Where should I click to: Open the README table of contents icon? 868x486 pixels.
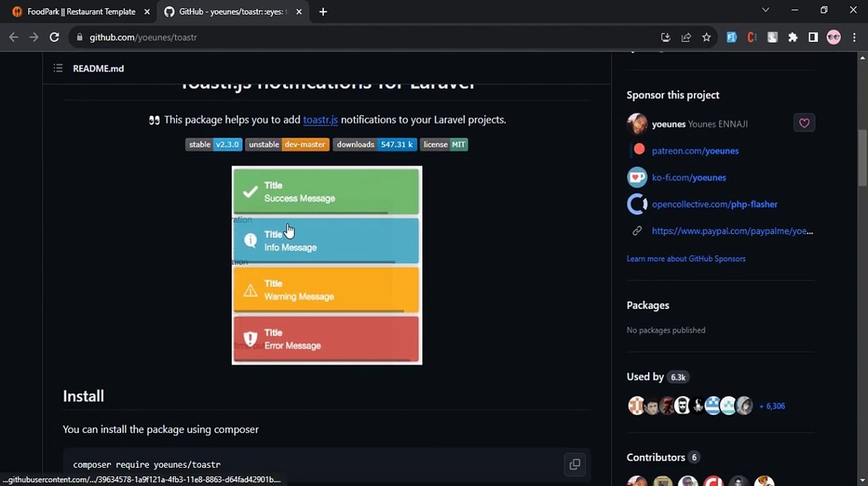[58, 68]
